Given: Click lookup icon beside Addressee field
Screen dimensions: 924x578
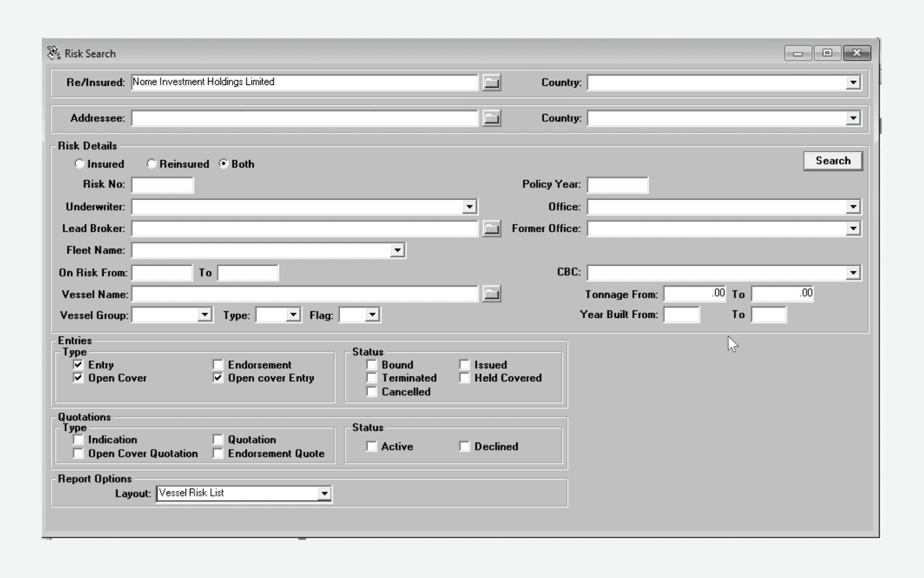Looking at the screenshot, I should tap(491, 118).
